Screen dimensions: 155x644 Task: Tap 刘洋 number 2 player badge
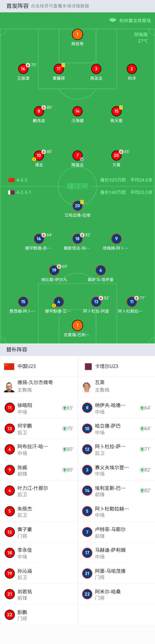[x=132, y=69]
